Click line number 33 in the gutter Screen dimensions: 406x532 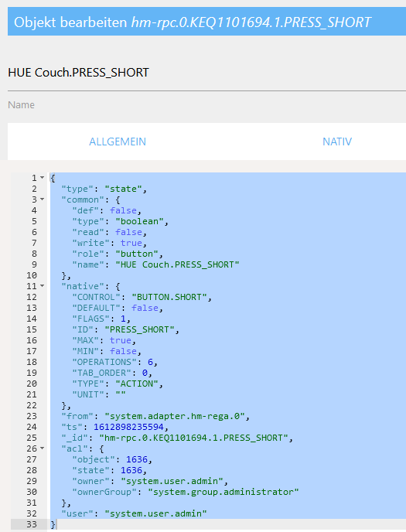point(32,524)
